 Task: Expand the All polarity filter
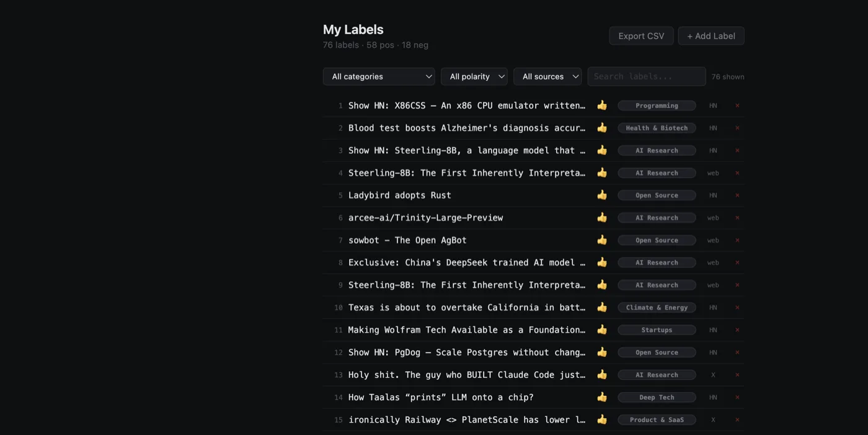(x=474, y=76)
